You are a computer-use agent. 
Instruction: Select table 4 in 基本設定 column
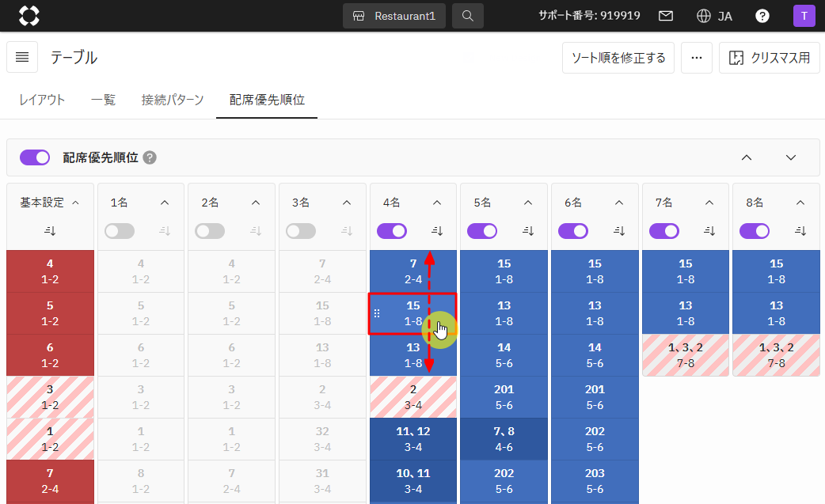click(x=50, y=271)
